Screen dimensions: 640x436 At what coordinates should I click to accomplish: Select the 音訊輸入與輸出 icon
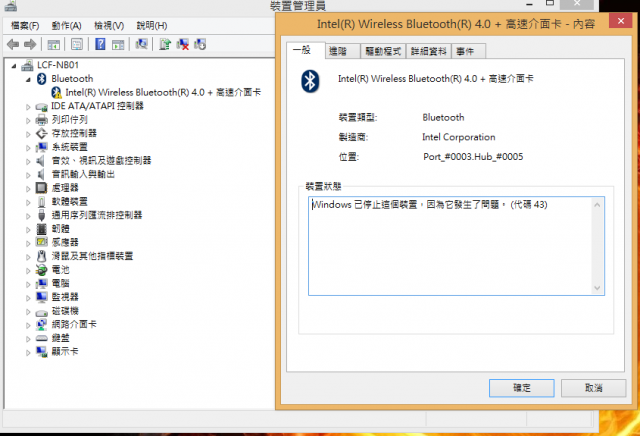(40, 174)
